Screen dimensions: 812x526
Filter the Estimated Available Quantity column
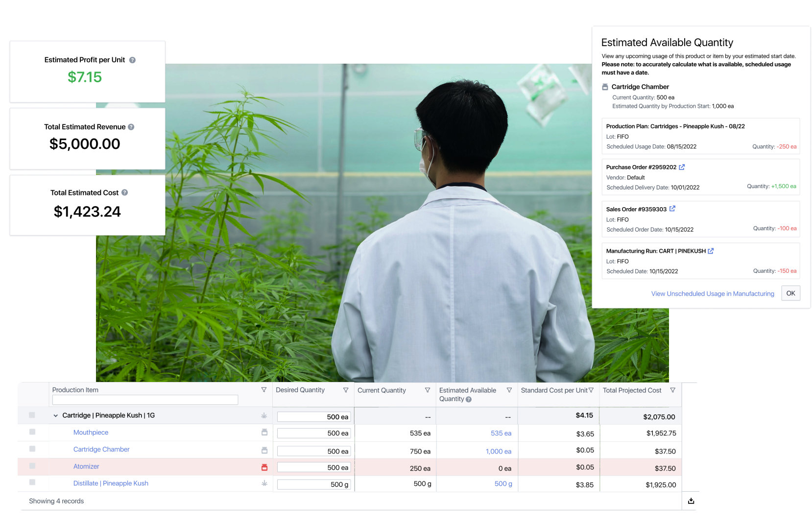coord(509,390)
